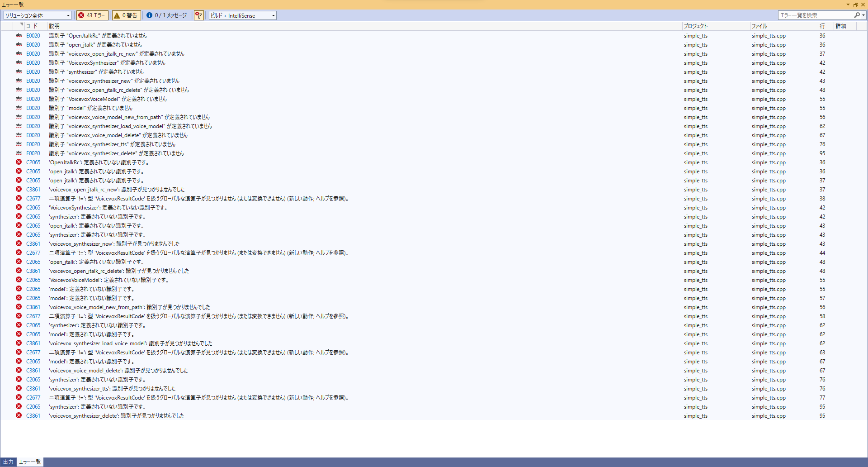The height and width of the screenshot is (467, 868).
Task: Click simple_tts.cpp in the line 38 row
Action: point(769,199)
